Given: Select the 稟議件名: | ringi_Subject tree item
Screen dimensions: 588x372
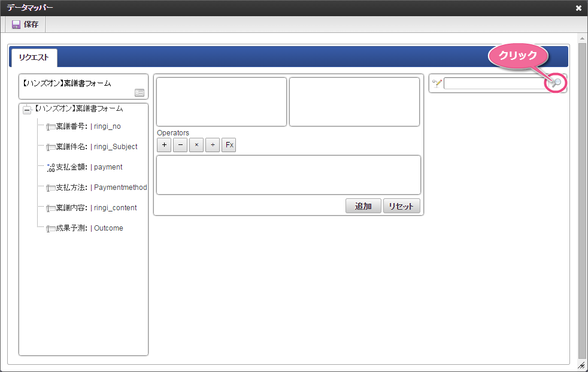Looking at the screenshot, I should click(96, 147).
